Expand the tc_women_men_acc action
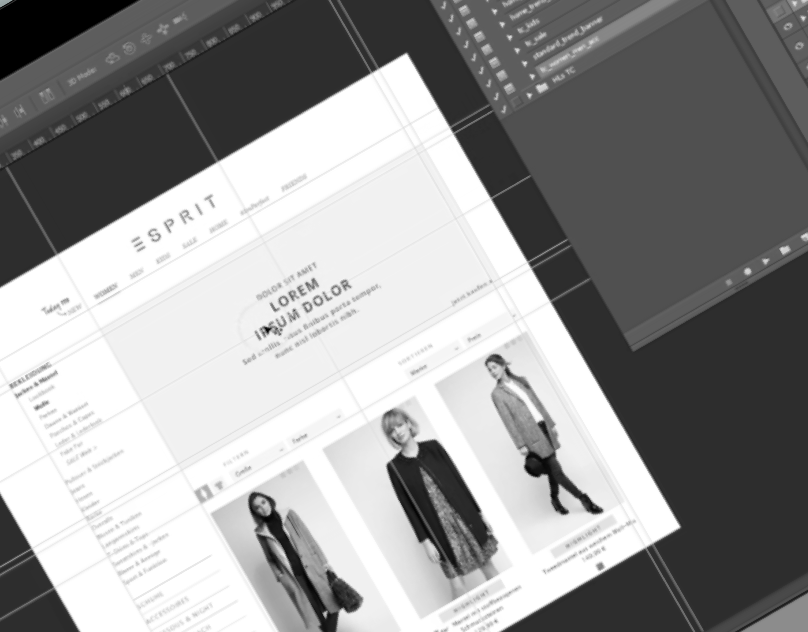Viewport: 808px width, 632px height. click(x=533, y=76)
